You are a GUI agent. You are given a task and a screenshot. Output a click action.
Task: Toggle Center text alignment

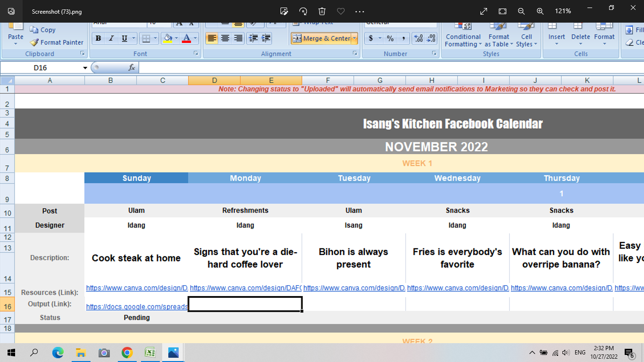point(225,39)
